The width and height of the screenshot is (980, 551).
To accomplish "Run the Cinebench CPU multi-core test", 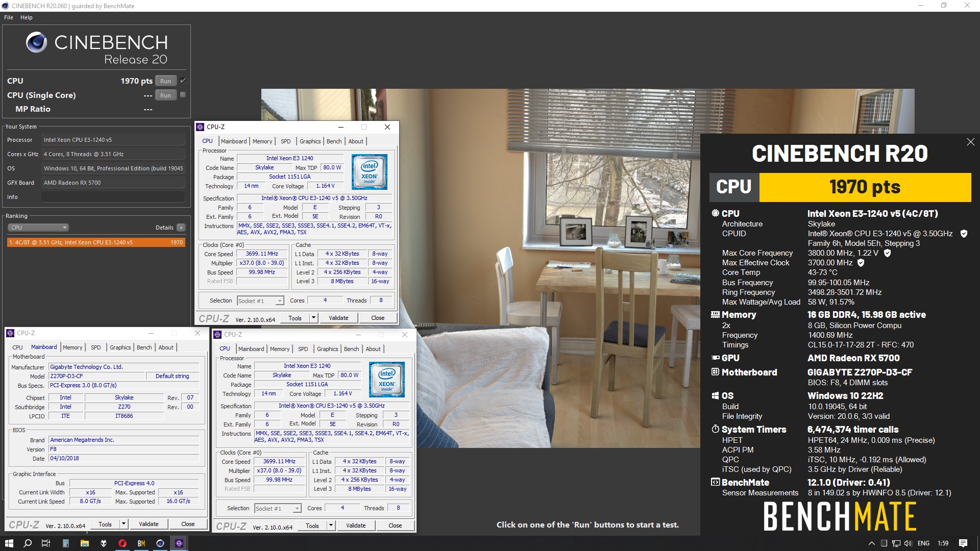I will pyautogui.click(x=165, y=81).
